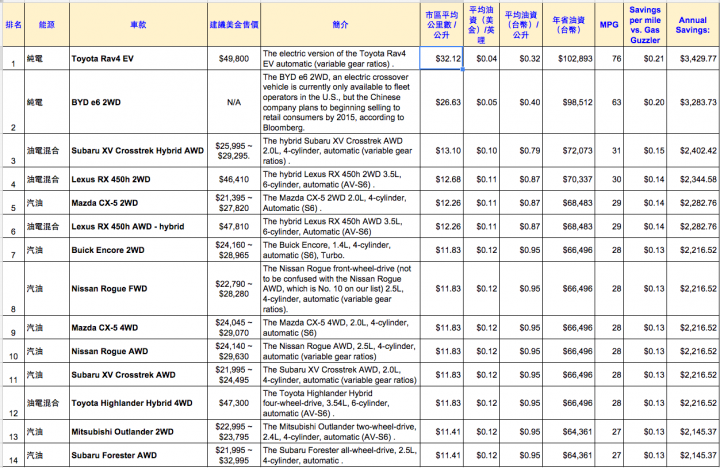Select the 車款 column header
This screenshot has width=720, height=468.
[138, 24]
